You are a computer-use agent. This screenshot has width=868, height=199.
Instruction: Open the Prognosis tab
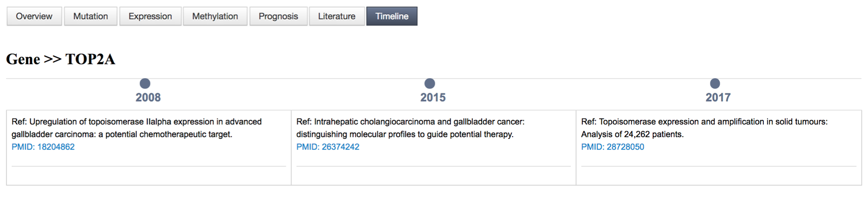tap(278, 16)
